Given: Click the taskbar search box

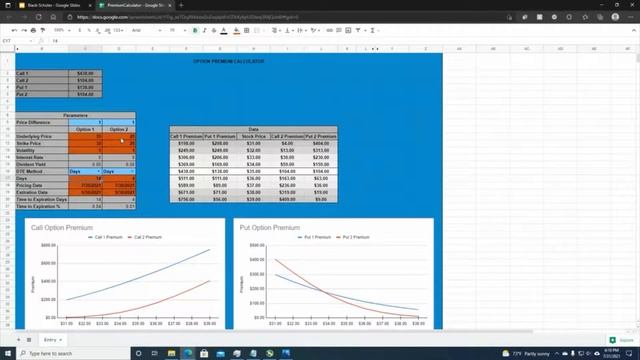Looking at the screenshot, I should coord(73,353).
